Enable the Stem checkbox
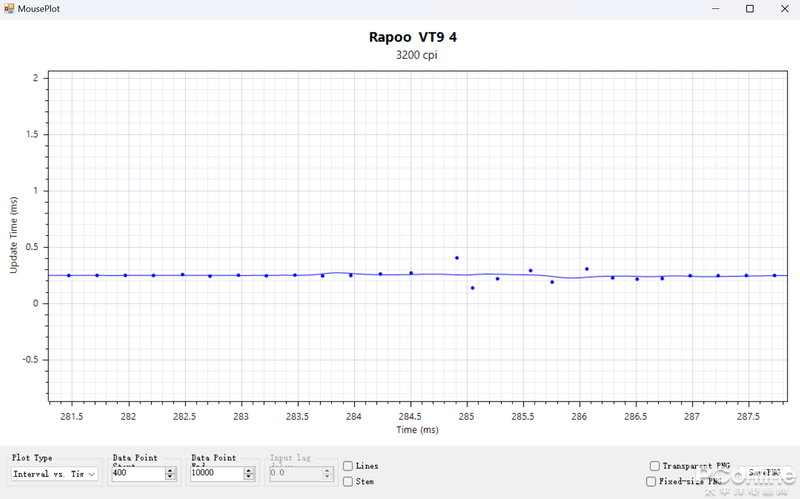 (347, 481)
